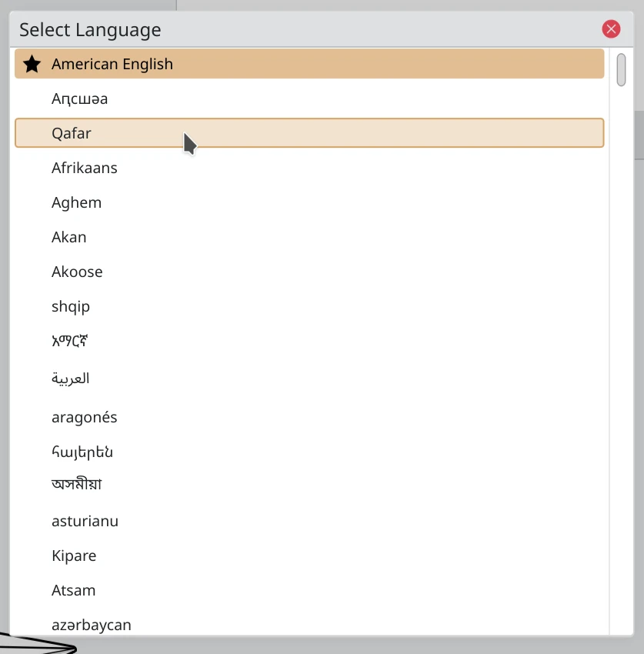
Task: Select azərbaycan language
Action: [309, 625]
